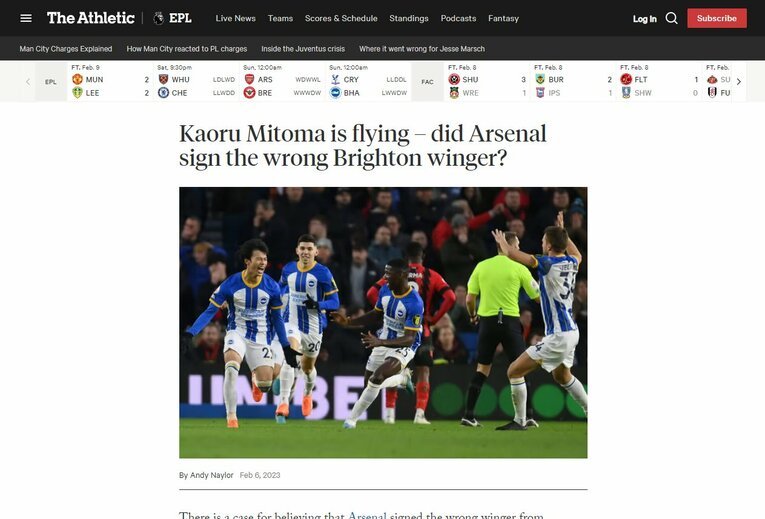Click the Crystal Palace crest in scores

[x=335, y=80]
